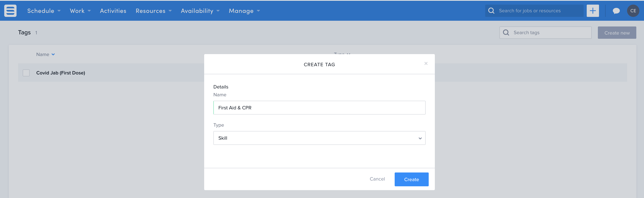Expand the Type dropdown showing Skill

pyautogui.click(x=319, y=138)
